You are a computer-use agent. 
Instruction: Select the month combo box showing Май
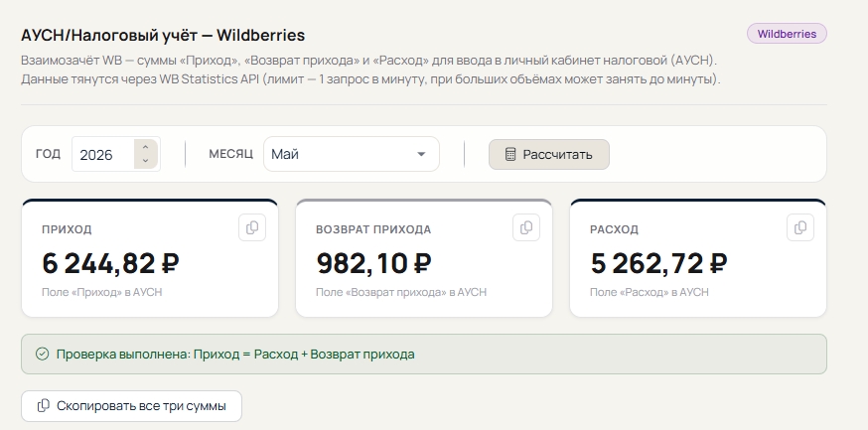coord(352,154)
